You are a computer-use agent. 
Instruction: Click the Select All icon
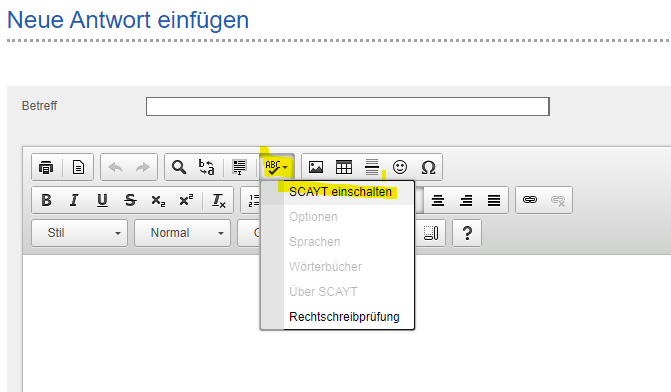pos(239,167)
